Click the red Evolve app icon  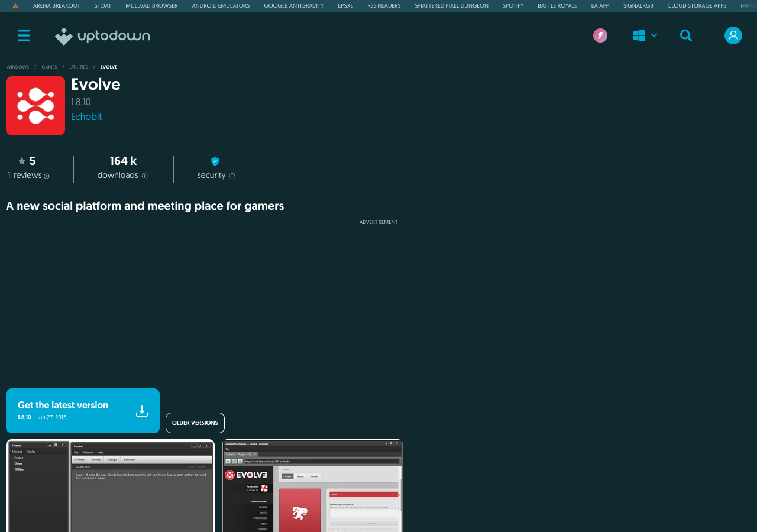(x=35, y=106)
